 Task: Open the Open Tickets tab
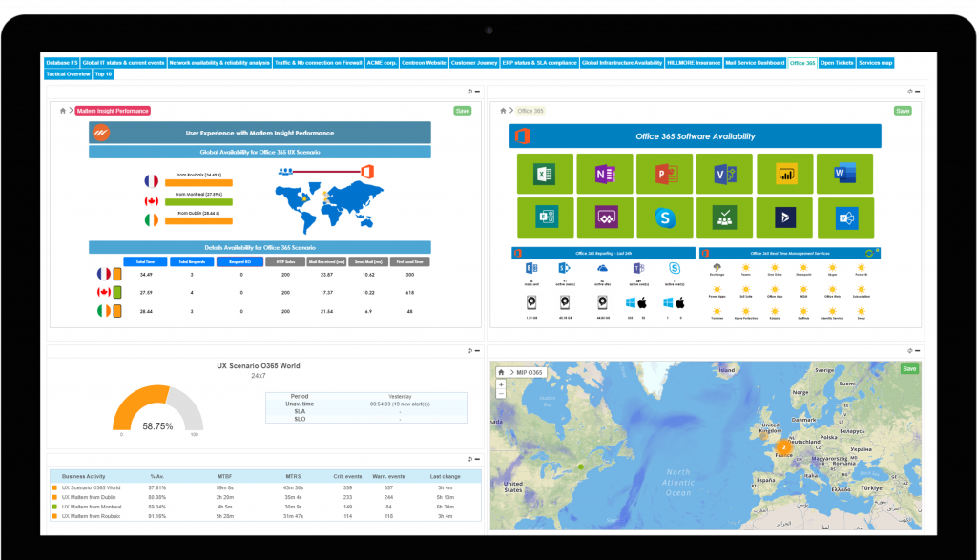pyautogui.click(x=837, y=63)
